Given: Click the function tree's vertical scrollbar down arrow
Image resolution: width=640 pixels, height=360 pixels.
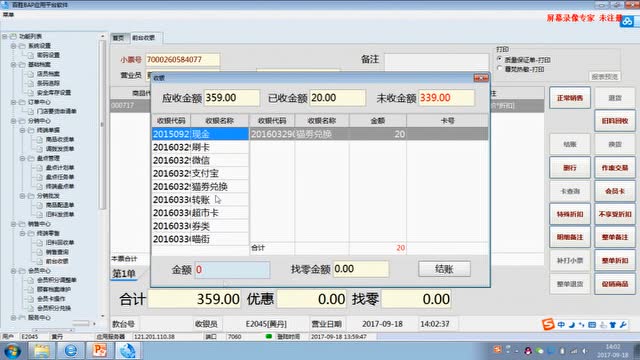Looking at the screenshot, I should point(102,316).
